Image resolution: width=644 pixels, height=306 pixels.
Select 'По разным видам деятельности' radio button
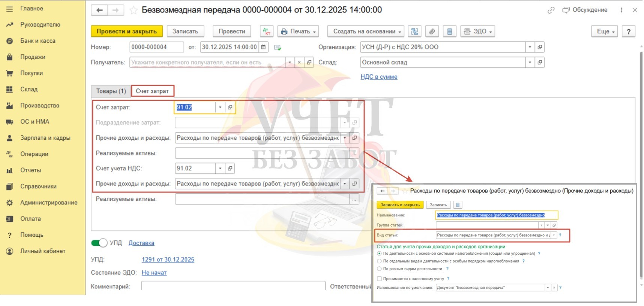click(379, 269)
